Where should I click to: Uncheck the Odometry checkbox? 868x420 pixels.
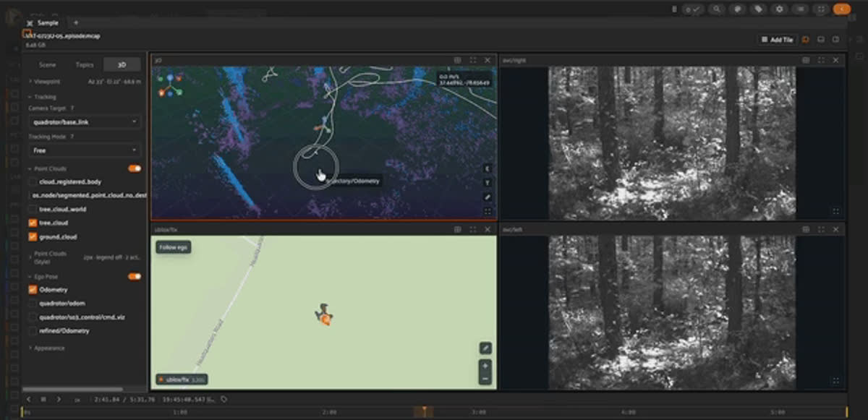pyautogui.click(x=33, y=290)
